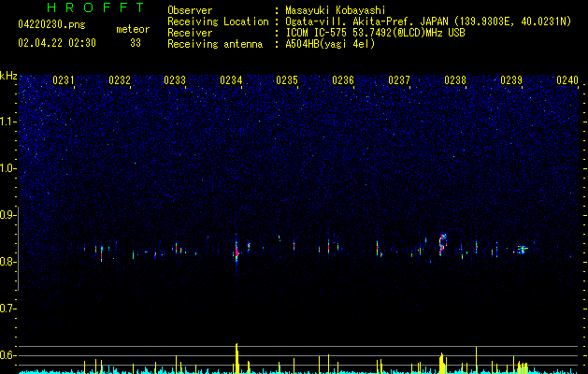Click the 1.0 kHz axis label
The image size is (588, 374).
[x=8, y=168]
